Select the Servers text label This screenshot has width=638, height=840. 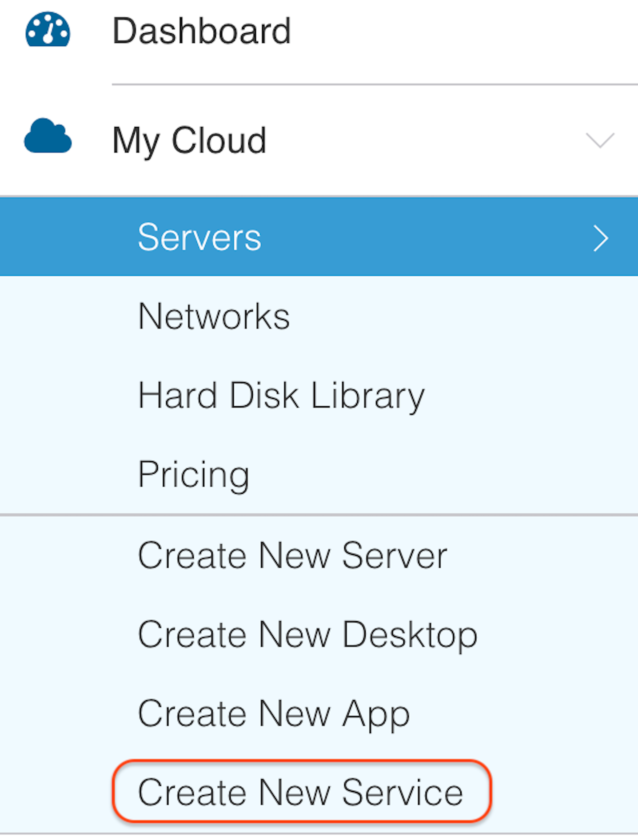tap(199, 238)
